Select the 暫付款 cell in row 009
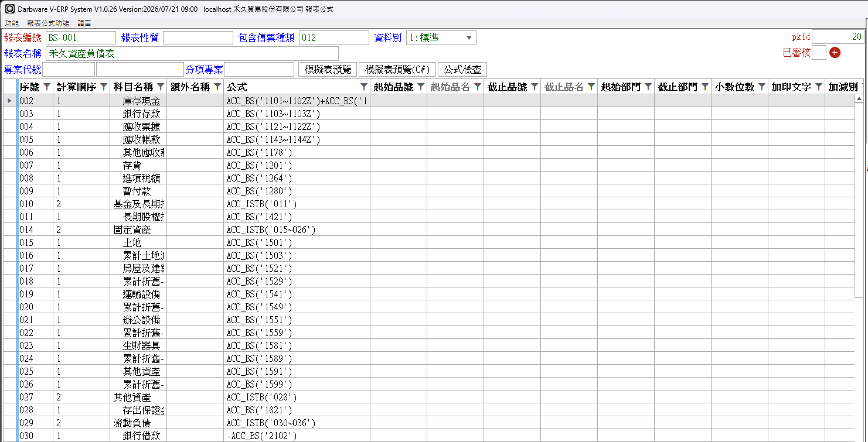868x442 pixels. pos(138,191)
